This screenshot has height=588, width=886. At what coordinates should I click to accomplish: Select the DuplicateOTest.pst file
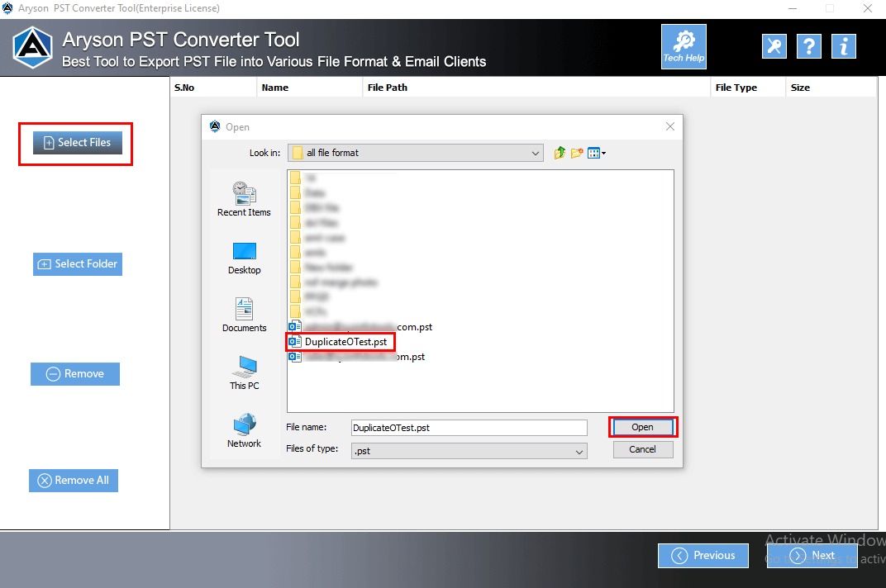click(x=345, y=341)
